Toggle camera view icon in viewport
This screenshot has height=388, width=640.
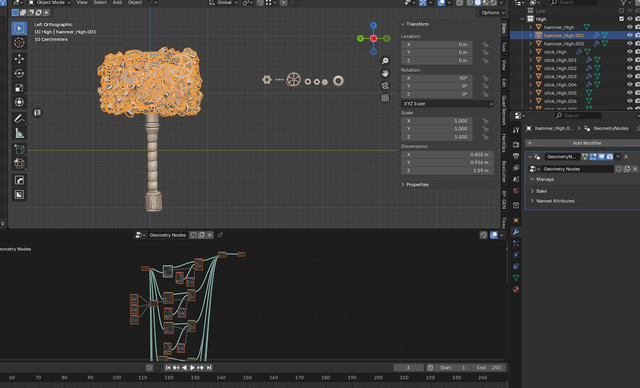coord(385,86)
